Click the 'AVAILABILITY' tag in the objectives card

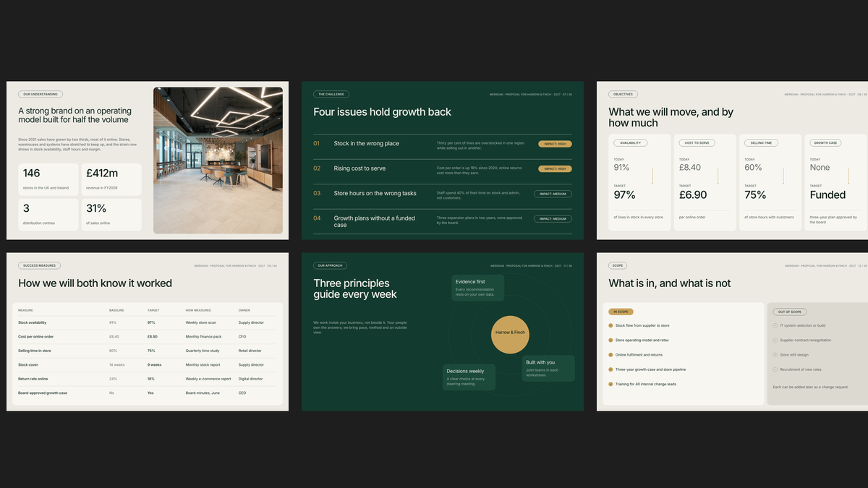point(631,143)
